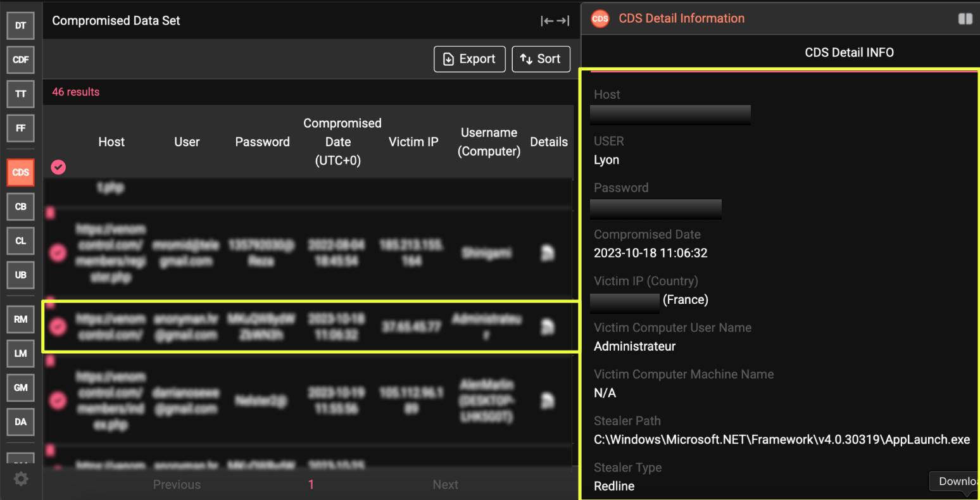This screenshot has height=500, width=980.
Task: Expand panel width using arrows icon
Action: (555, 21)
